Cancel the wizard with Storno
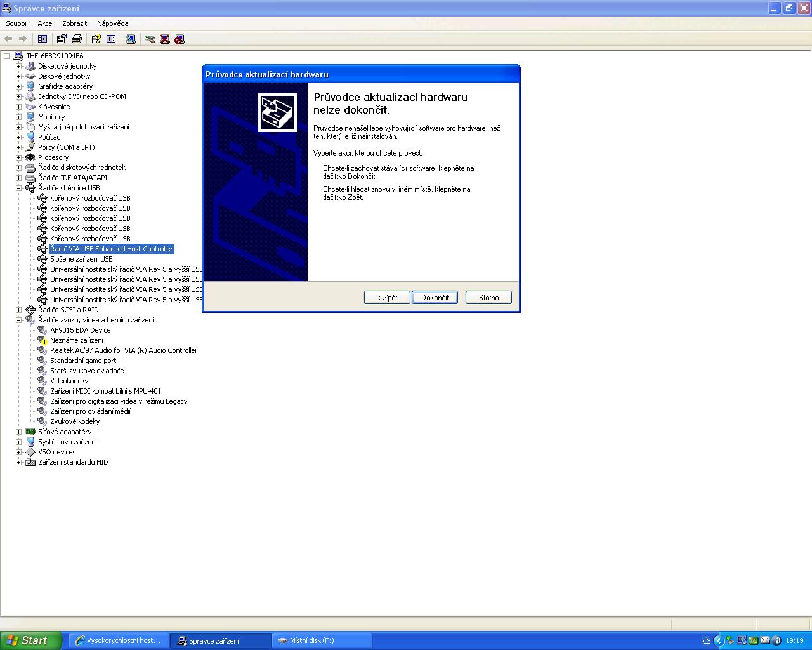The width and height of the screenshot is (812, 650). pos(488,297)
